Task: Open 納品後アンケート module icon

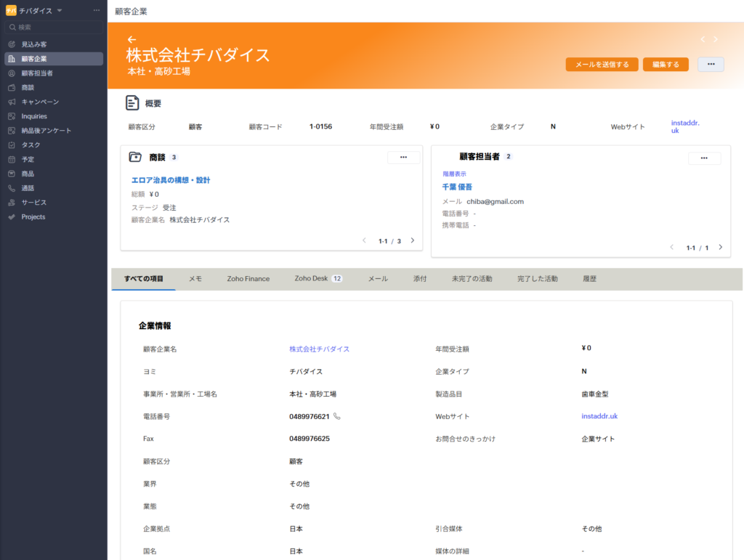Action: [x=12, y=131]
